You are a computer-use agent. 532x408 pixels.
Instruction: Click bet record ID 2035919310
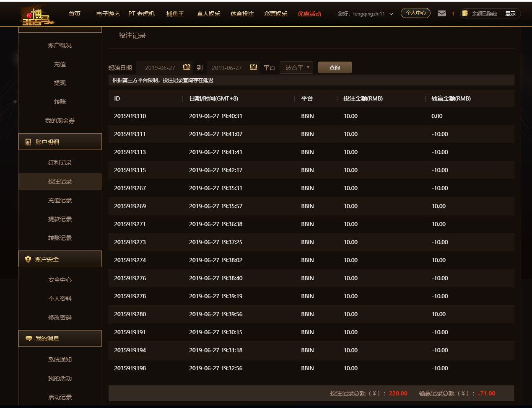(x=130, y=116)
